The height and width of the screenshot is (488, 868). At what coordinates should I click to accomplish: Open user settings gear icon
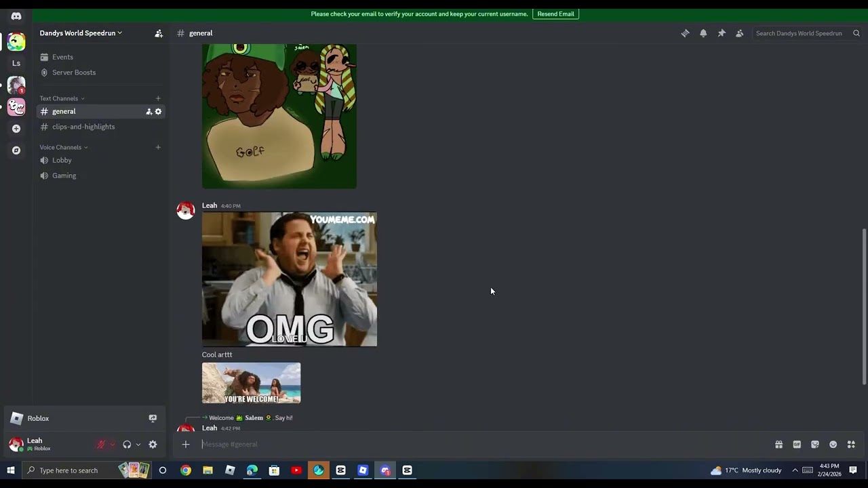pyautogui.click(x=153, y=445)
